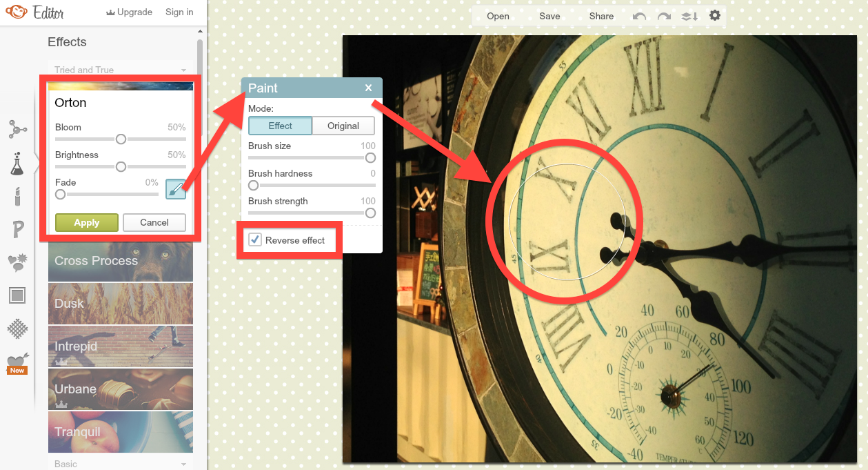Open the Open menu in top bar

(498, 16)
